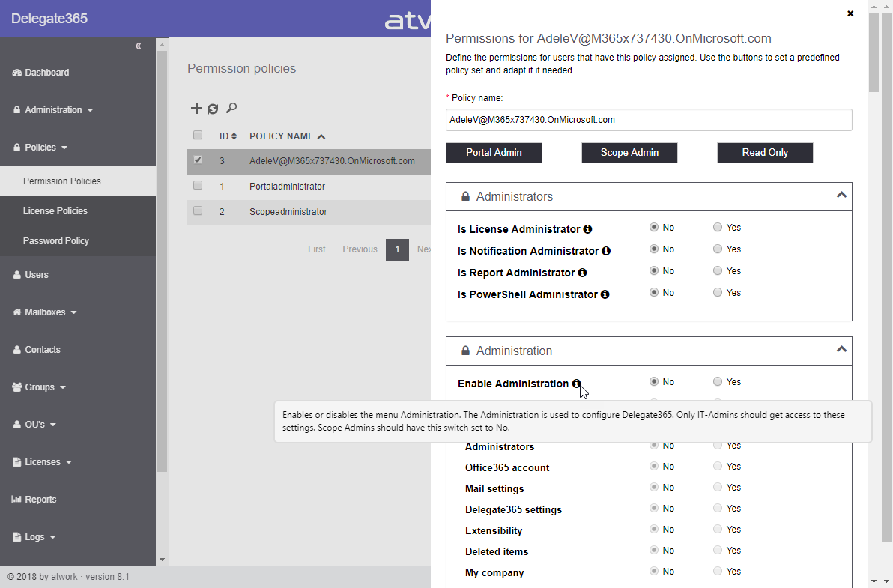Open Contacts in the sidebar
The height and width of the screenshot is (588, 893).
pos(37,350)
